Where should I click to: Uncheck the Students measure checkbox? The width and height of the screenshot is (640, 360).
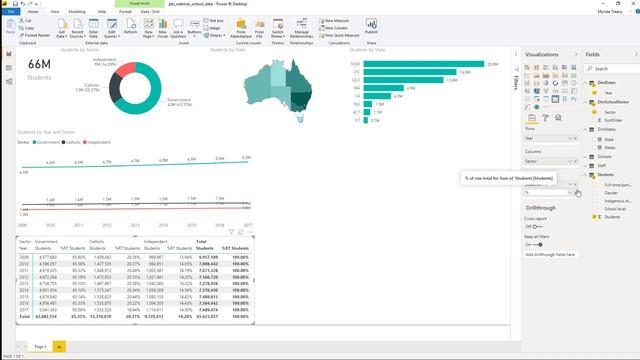[594, 217]
